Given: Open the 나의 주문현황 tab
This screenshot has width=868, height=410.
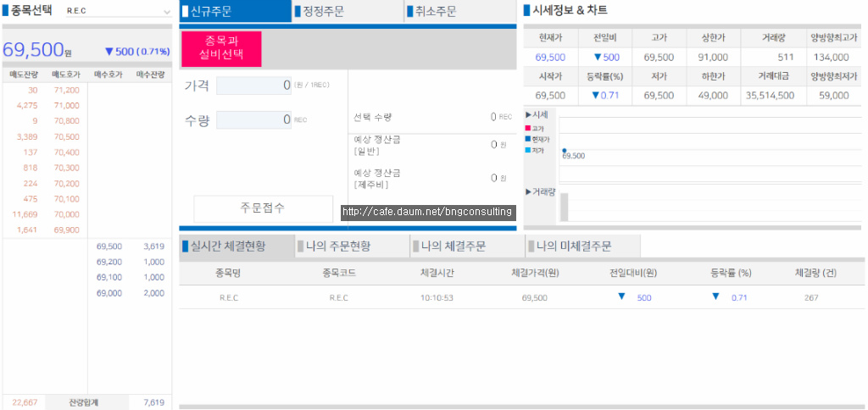Looking at the screenshot, I should tap(352, 247).
